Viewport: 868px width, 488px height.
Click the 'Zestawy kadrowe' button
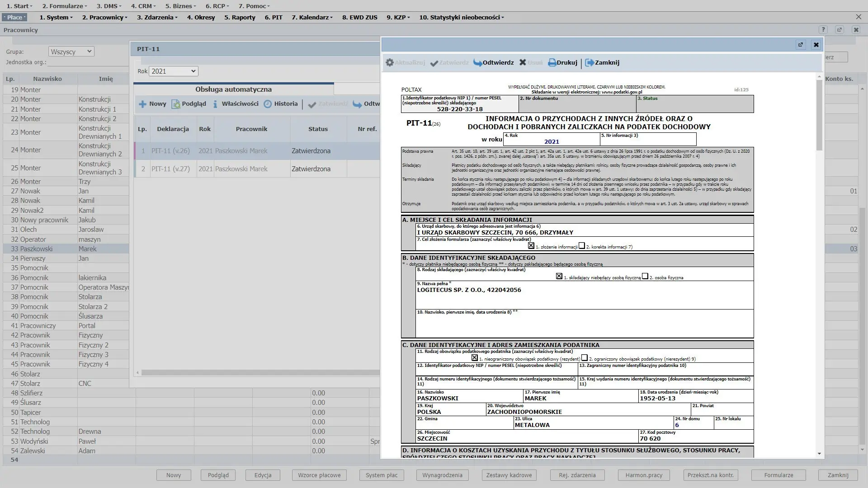click(509, 475)
